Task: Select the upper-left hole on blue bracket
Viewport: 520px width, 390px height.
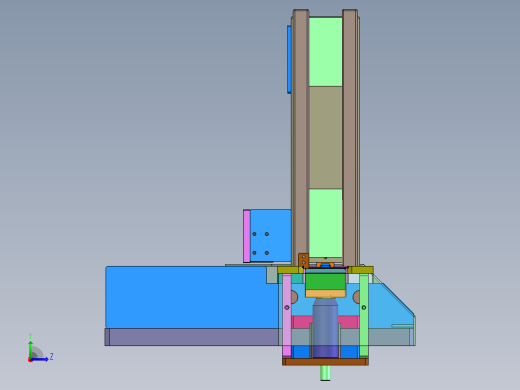Action: point(254,234)
